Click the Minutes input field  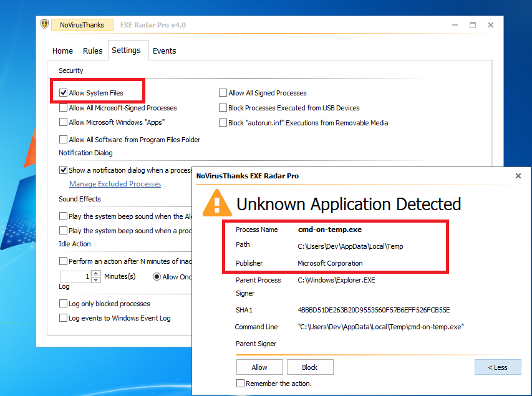[x=75, y=276]
